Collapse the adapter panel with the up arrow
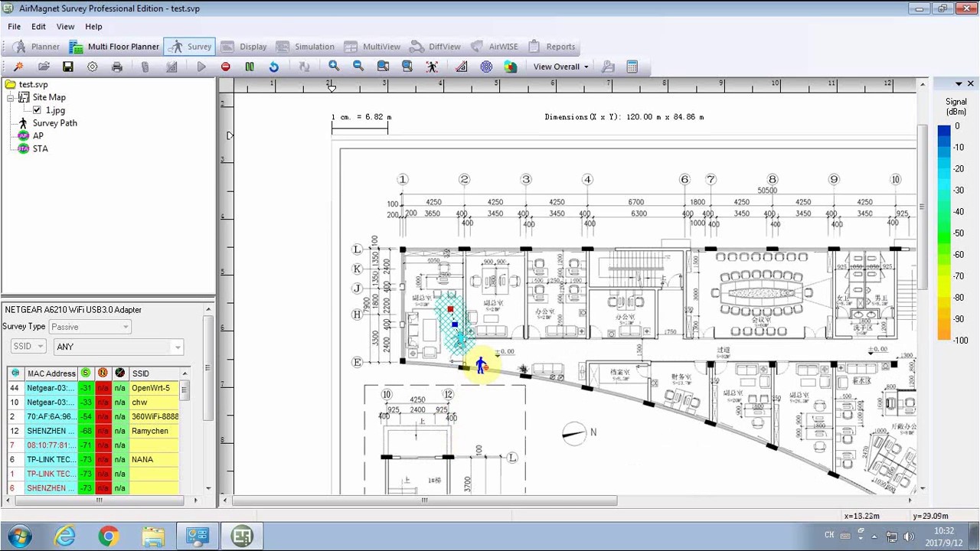980x551 pixels. [x=208, y=309]
